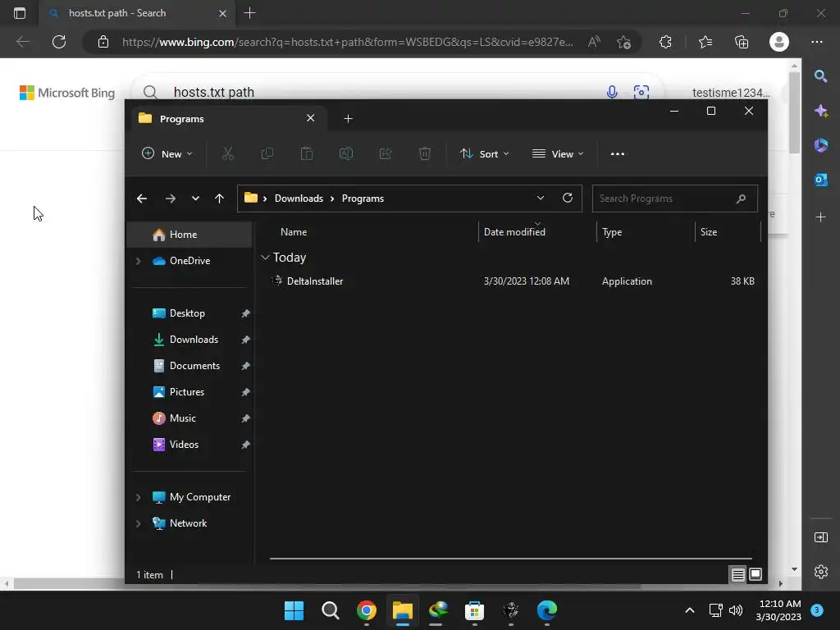Open Microsoft Store from taskbar

474,610
